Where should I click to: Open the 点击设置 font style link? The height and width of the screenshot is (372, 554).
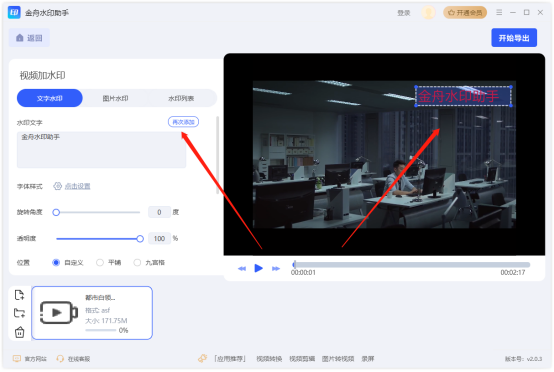click(x=77, y=186)
